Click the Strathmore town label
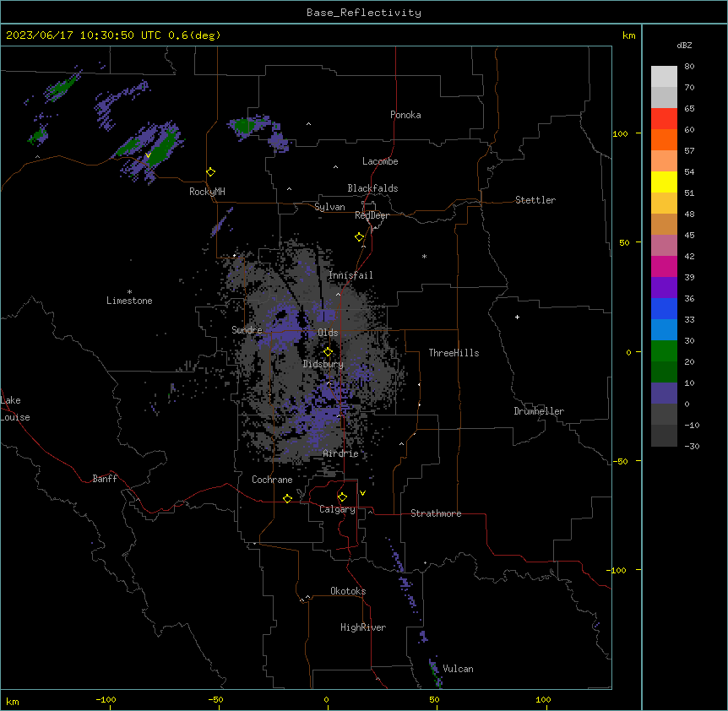This screenshot has height=711, width=728. pos(436,513)
